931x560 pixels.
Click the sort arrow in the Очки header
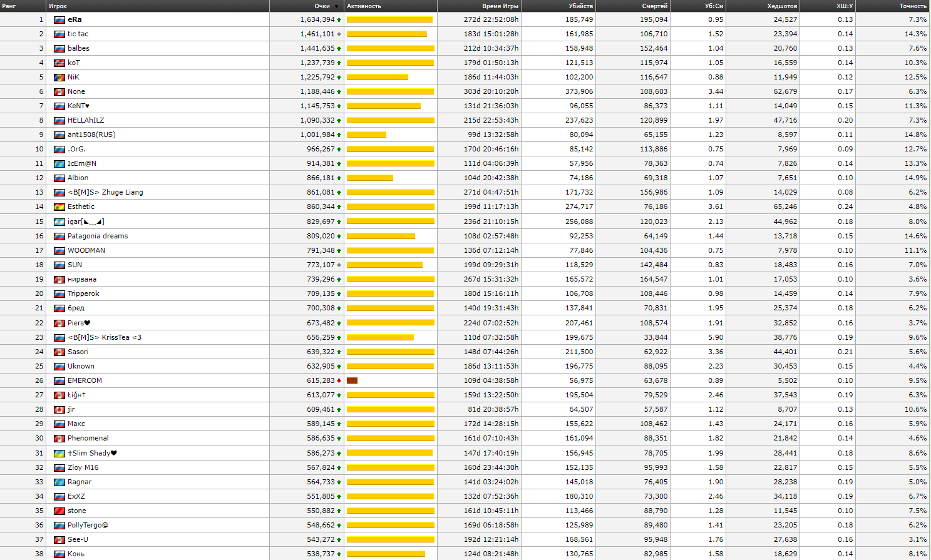[x=337, y=6]
